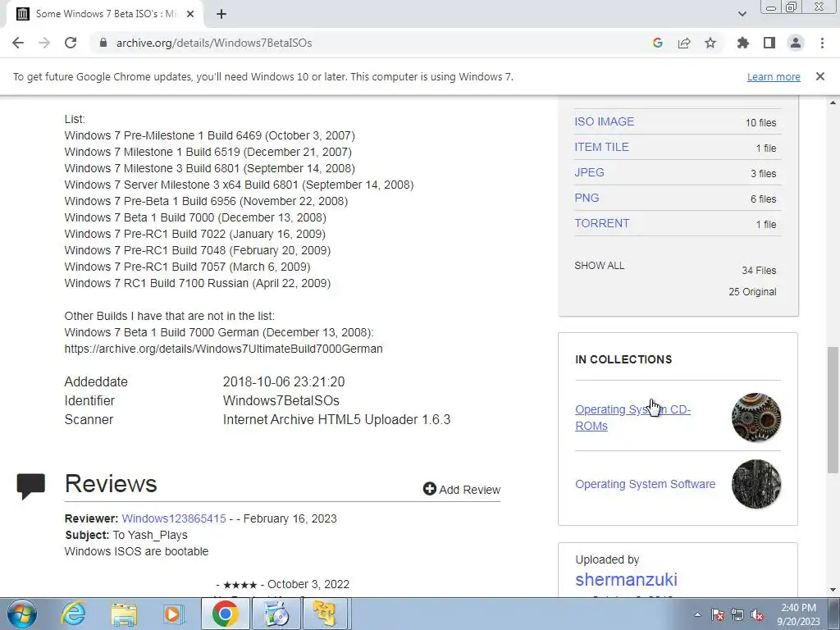Follow the Learn more link
The height and width of the screenshot is (630, 840).
coord(774,76)
